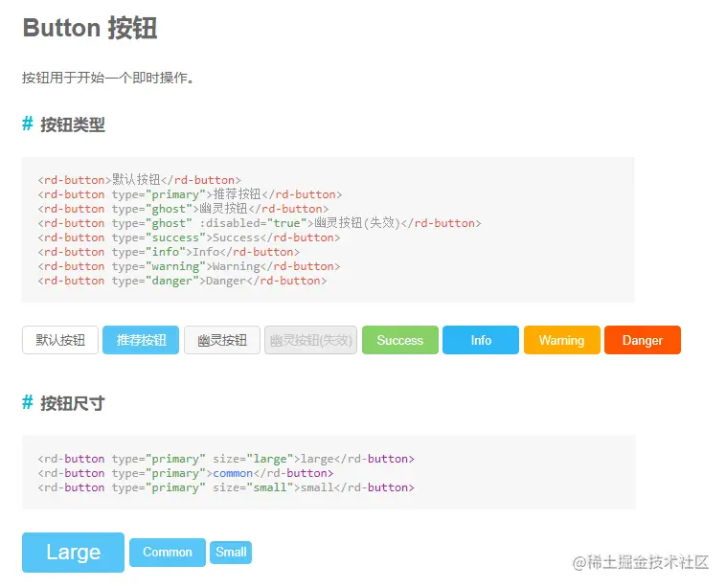Viewport: 726px width, 588px height.
Task: Click the green Success button
Action: pos(400,340)
